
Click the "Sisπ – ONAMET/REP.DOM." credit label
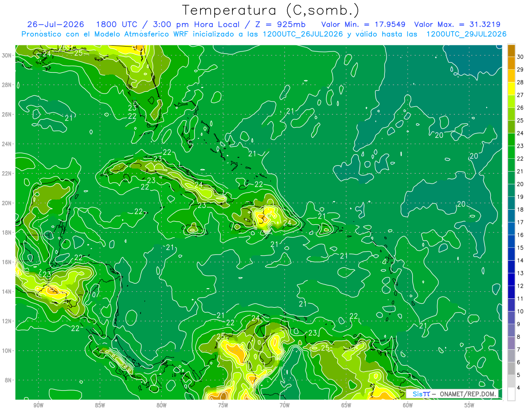453,394
